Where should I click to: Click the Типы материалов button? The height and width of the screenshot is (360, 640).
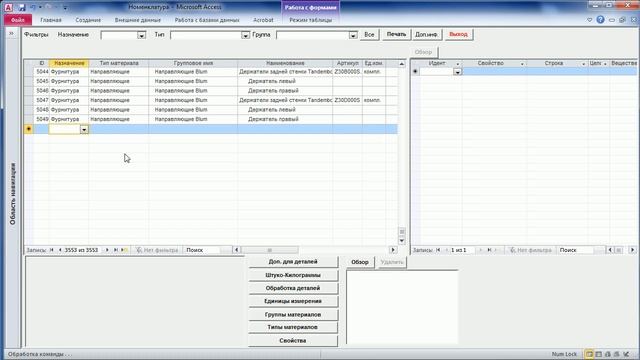(x=293, y=327)
